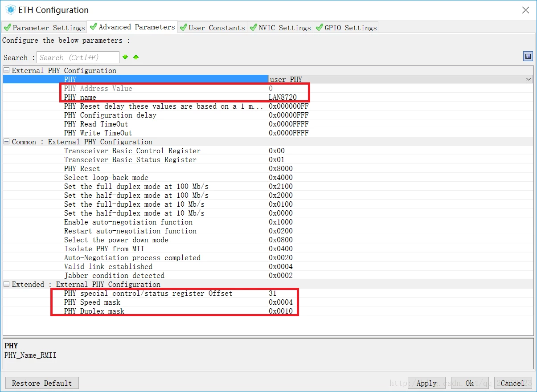The image size is (537, 392).
Task: Select PHY Reset delay value 0x000000FF
Action: (289, 106)
